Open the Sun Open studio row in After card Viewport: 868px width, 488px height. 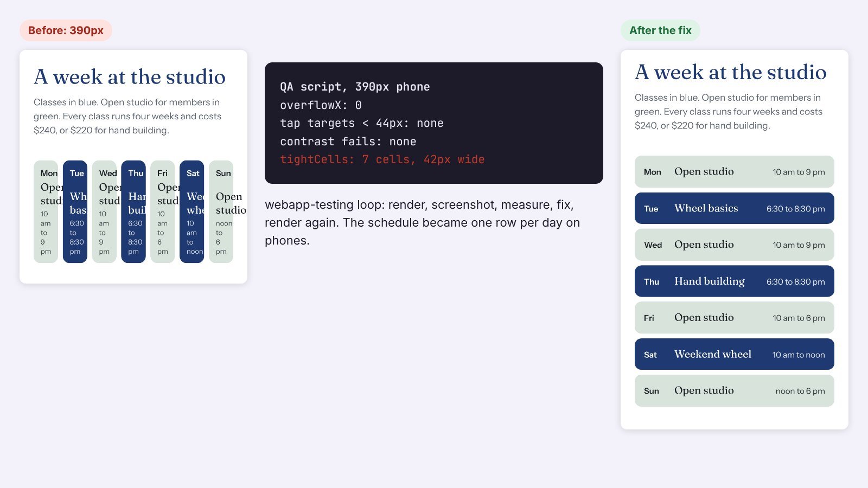(x=735, y=391)
